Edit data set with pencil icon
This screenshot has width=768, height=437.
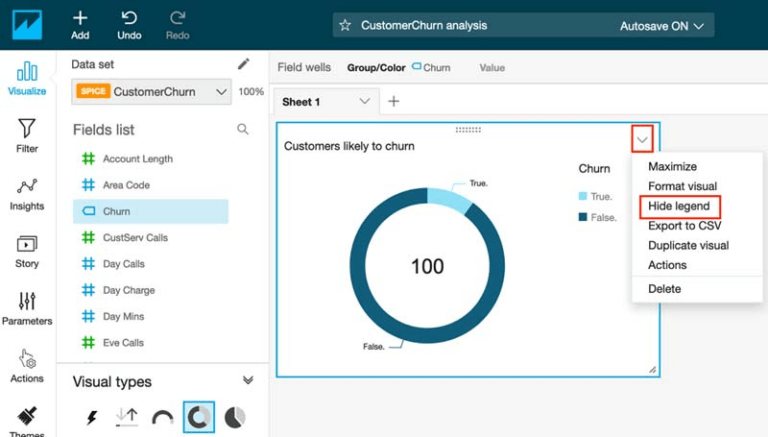pyautogui.click(x=243, y=64)
